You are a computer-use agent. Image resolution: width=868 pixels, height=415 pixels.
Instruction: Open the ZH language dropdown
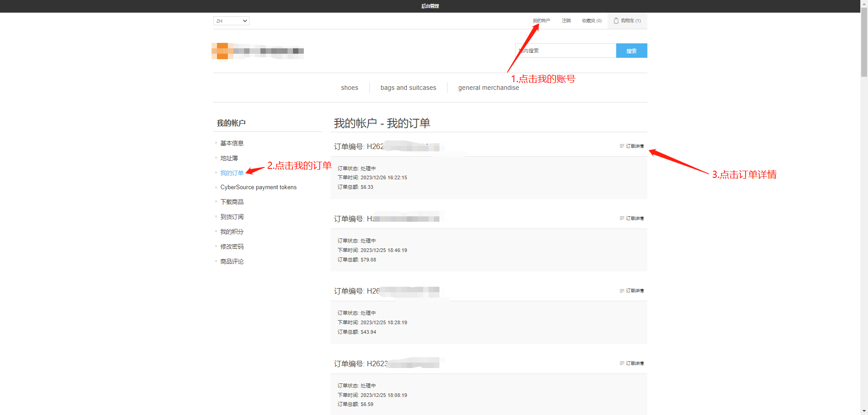(231, 21)
